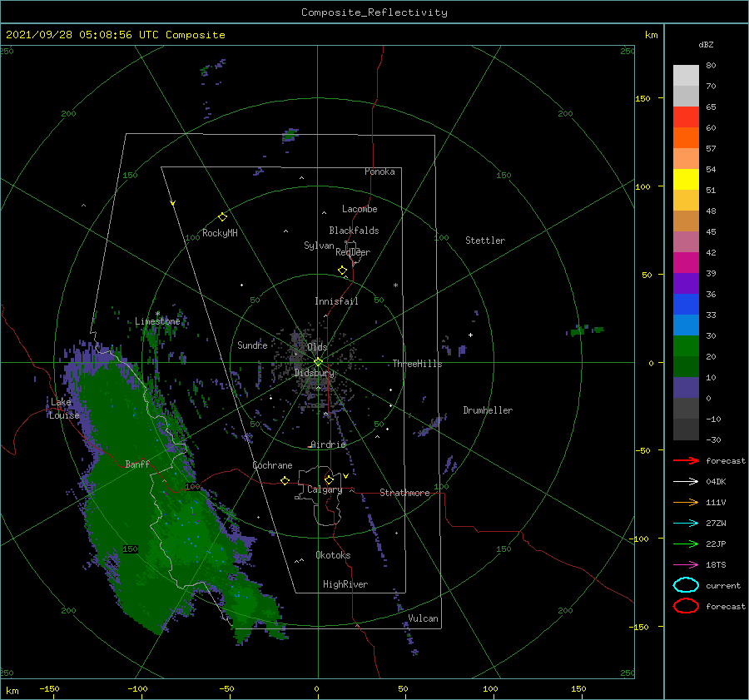Click the dBZ legend heading
This screenshot has height=700, width=749.
[x=706, y=45]
